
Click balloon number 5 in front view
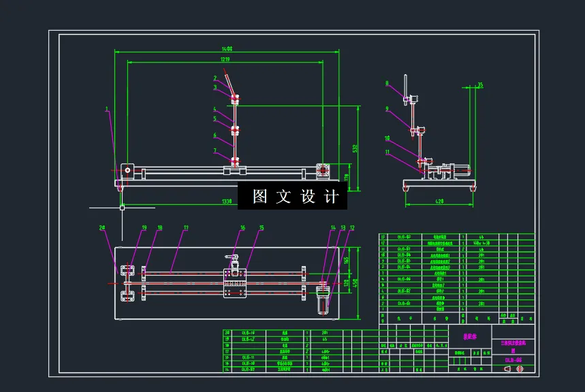(x=215, y=118)
